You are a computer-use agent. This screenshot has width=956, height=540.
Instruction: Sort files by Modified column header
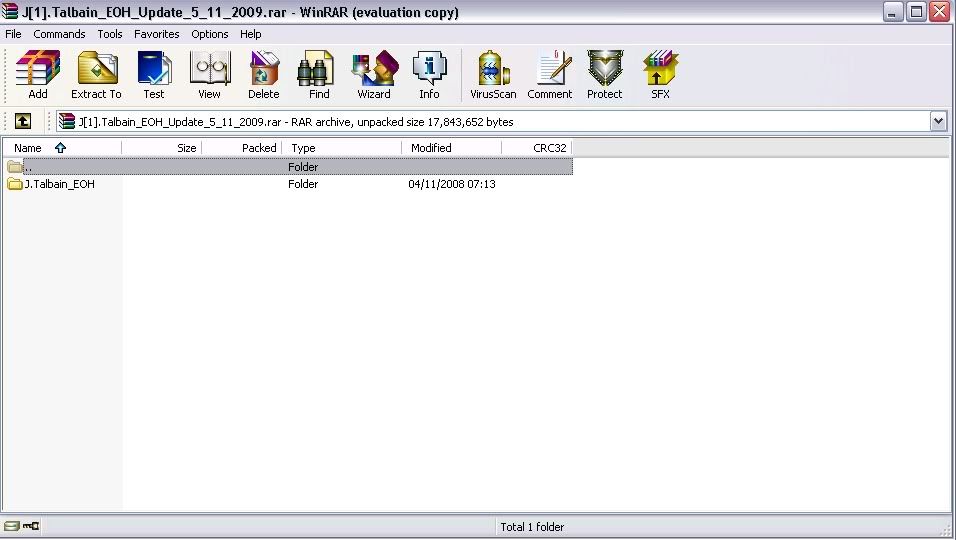(431, 148)
